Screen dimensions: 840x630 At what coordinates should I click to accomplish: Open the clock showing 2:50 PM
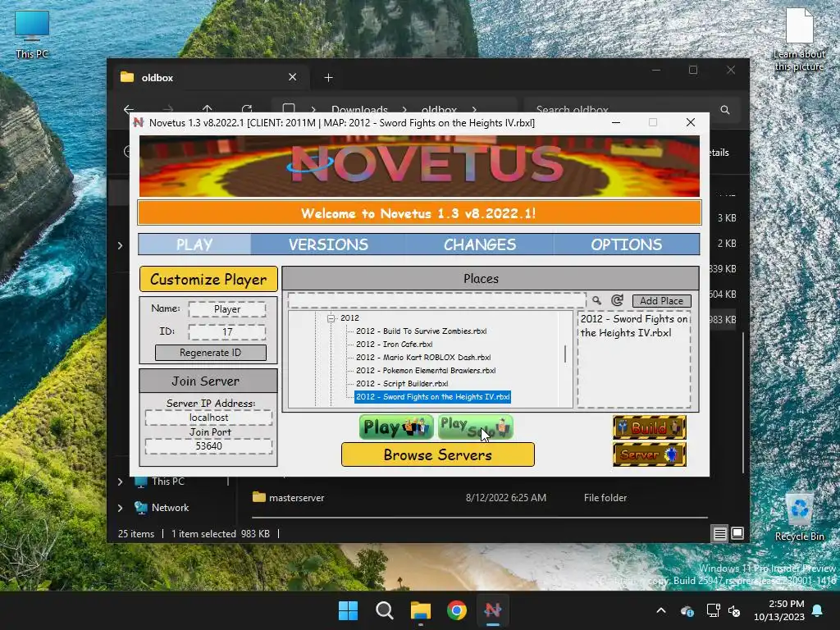coord(779,610)
